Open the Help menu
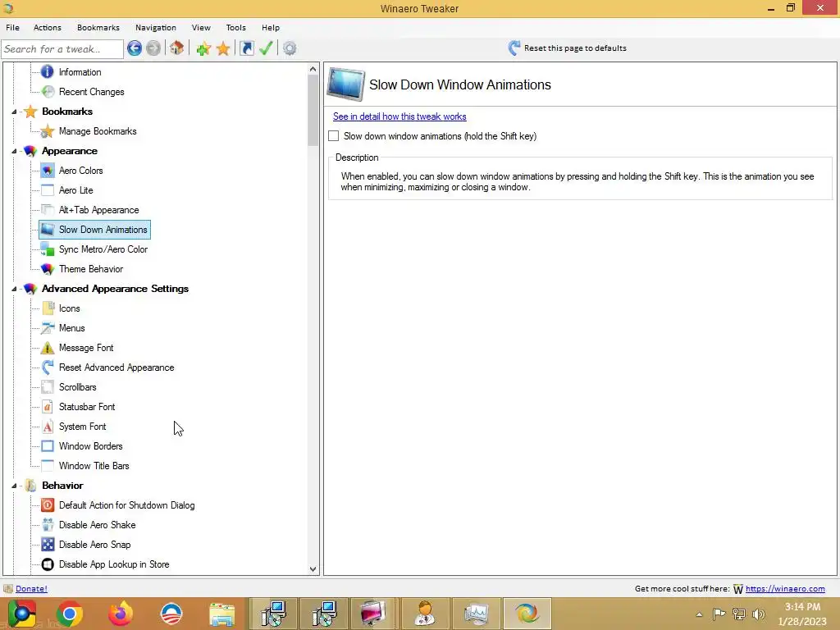This screenshot has width=840, height=630. [271, 27]
